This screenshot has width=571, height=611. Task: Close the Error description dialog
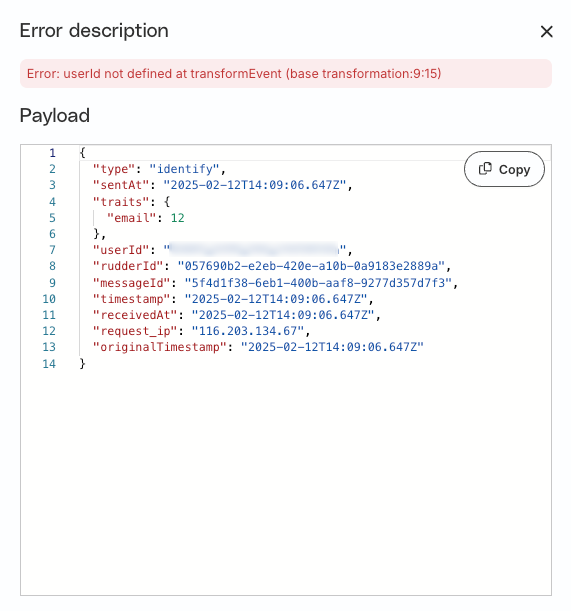[x=546, y=32]
